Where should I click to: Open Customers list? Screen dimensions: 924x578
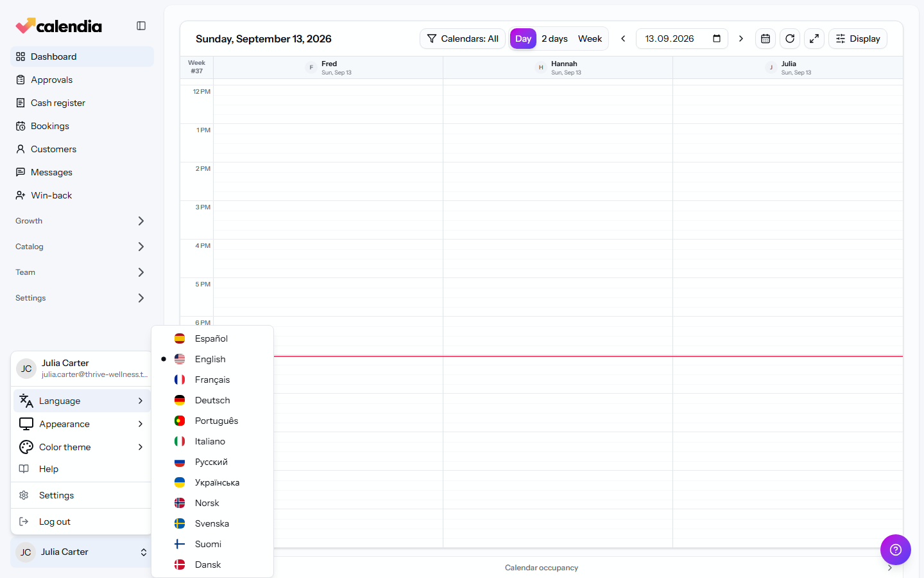click(82, 149)
